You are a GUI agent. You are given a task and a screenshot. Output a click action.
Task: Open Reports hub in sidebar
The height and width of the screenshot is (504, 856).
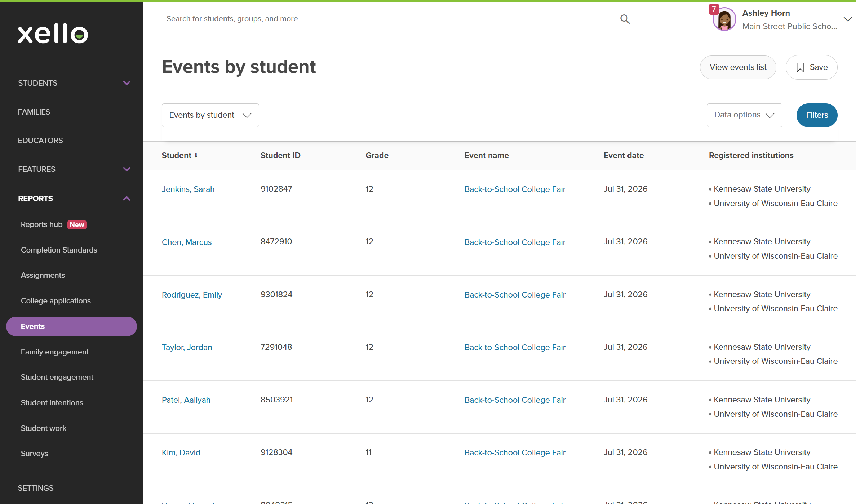click(x=41, y=224)
